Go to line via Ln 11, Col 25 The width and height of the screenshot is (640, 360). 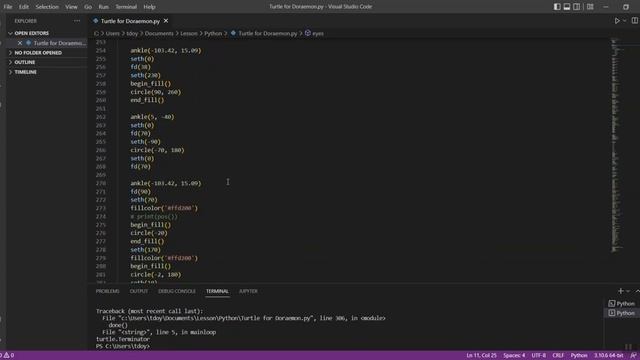tap(482, 356)
